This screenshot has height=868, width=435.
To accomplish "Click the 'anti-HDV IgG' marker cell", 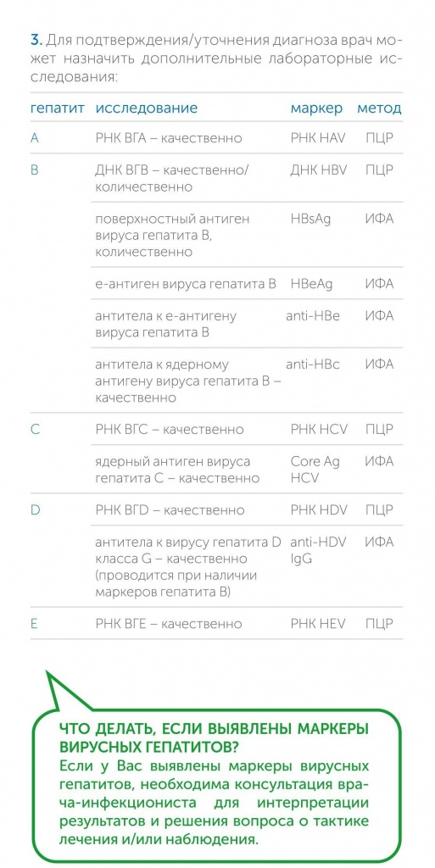I will point(318,550).
